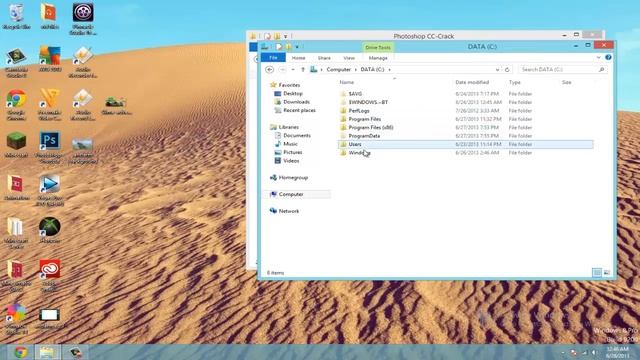The width and height of the screenshot is (640, 360).
Task: Select Recent places under Favorites
Action: (299, 110)
